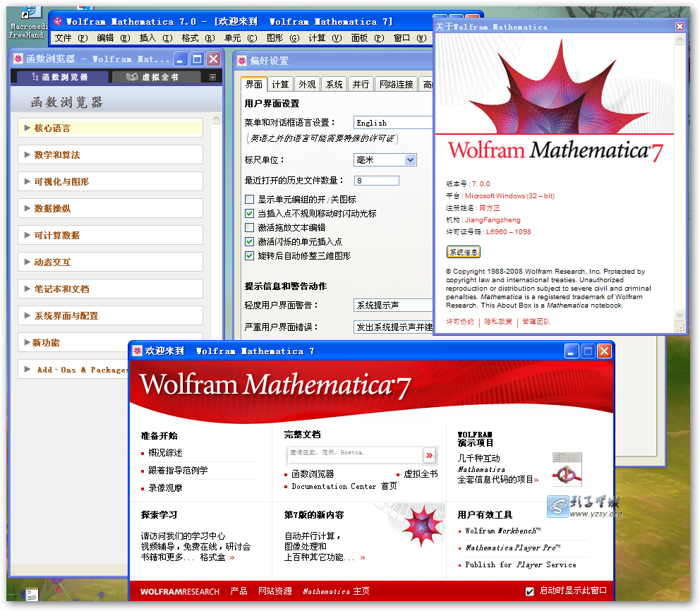Toggle 激活拖放文本编辑 checkbox
Screen dimensions: 700x611
click(x=249, y=228)
